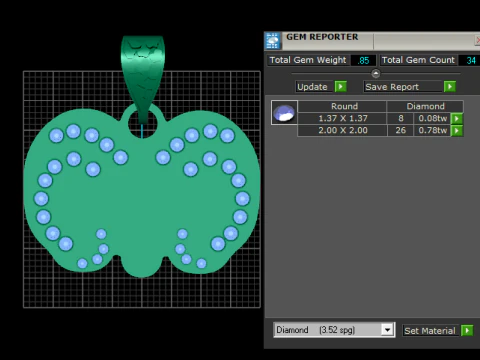Click the Update button
This screenshot has height=360, width=480.
tap(314, 87)
